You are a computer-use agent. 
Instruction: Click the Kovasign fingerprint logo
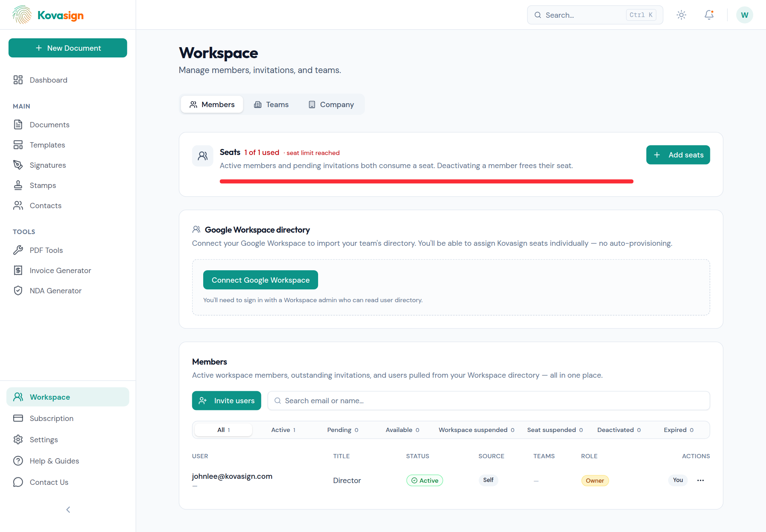[22, 15]
